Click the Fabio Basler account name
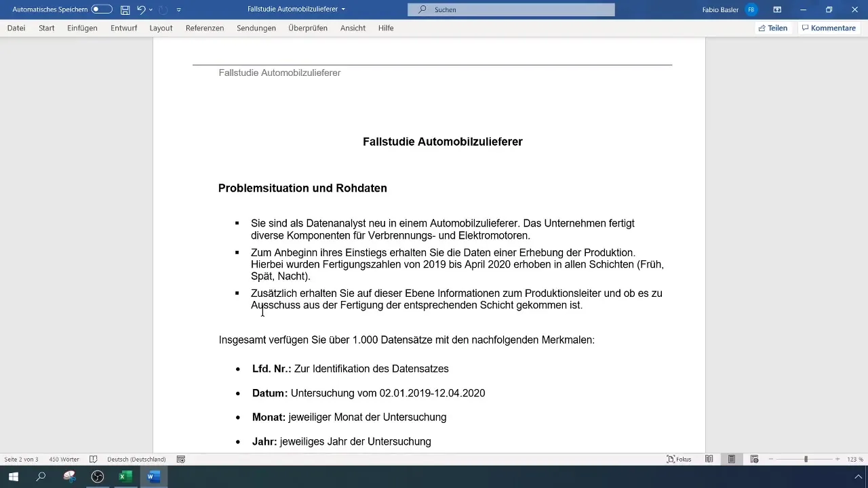868x488 pixels. (x=720, y=9)
